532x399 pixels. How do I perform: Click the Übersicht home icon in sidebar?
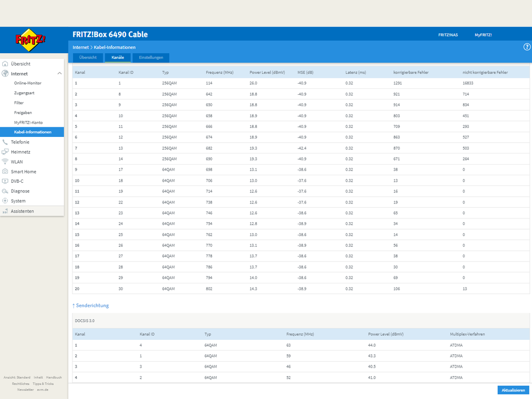[5, 64]
